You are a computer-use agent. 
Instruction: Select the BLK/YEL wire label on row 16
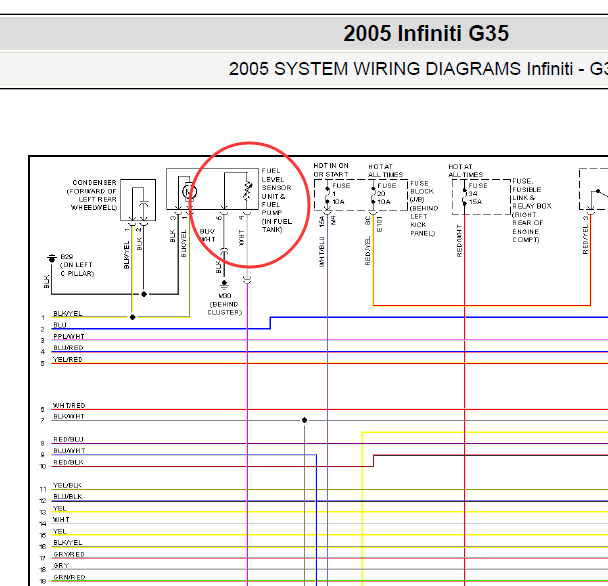pos(67,542)
